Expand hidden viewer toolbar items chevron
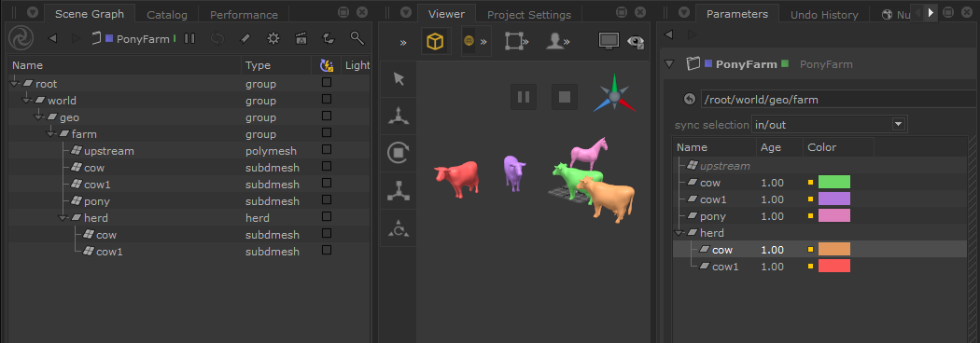This screenshot has height=343, width=980. click(x=403, y=42)
